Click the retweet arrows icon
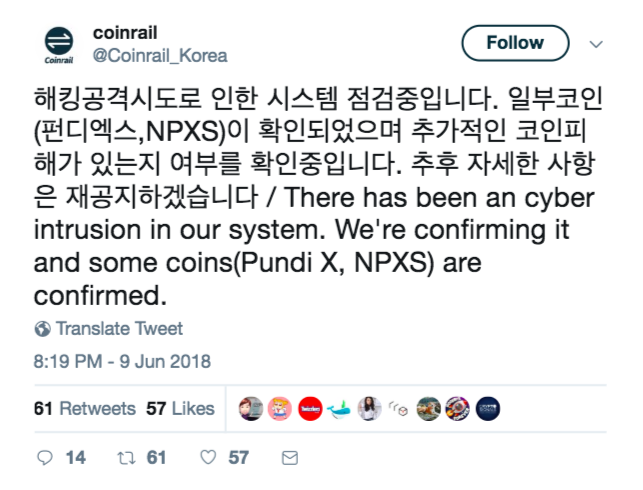Image resolution: width=643 pixels, height=490 pixels. 127,457
